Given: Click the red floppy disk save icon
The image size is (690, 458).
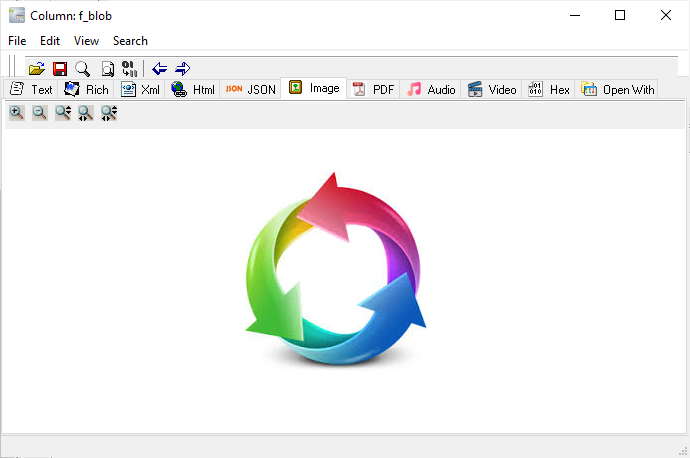Looking at the screenshot, I should pyautogui.click(x=60, y=68).
